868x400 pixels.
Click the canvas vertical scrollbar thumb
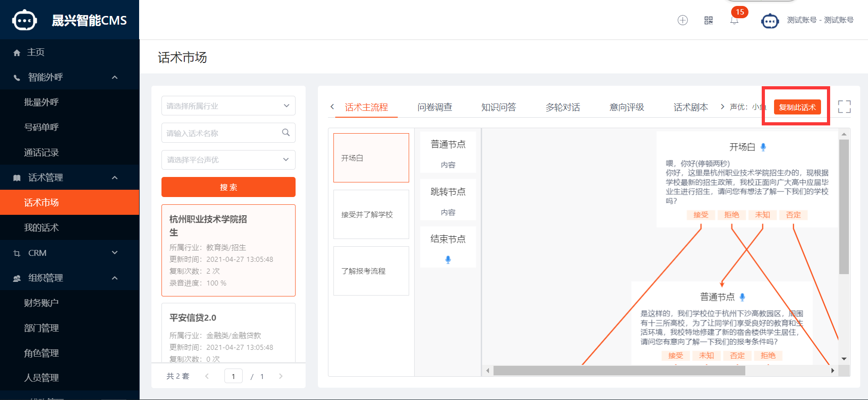[844, 207]
